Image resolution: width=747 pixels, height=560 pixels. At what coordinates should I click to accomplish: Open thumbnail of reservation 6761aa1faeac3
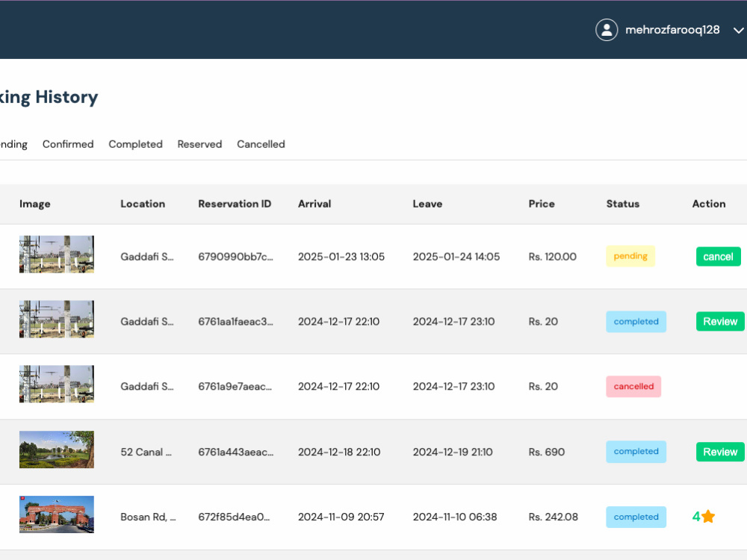click(x=57, y=319)
